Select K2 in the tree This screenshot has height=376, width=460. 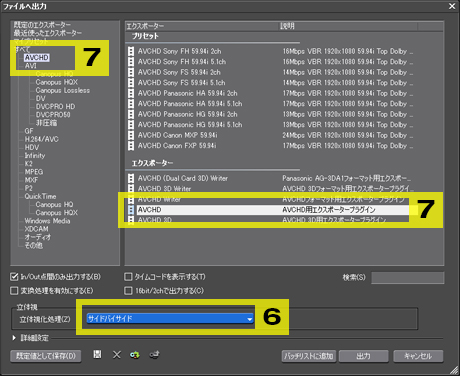pos(28,164)
